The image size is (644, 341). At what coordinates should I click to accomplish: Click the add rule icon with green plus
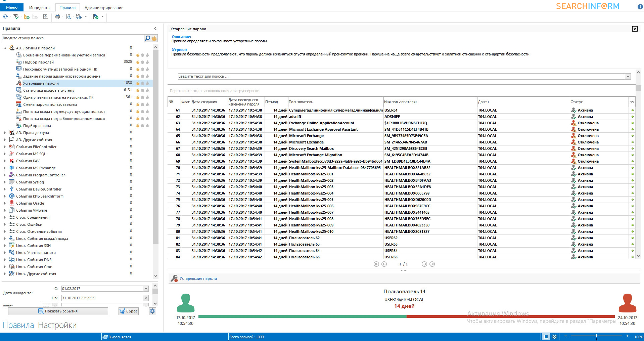click(x=27, y=16)
